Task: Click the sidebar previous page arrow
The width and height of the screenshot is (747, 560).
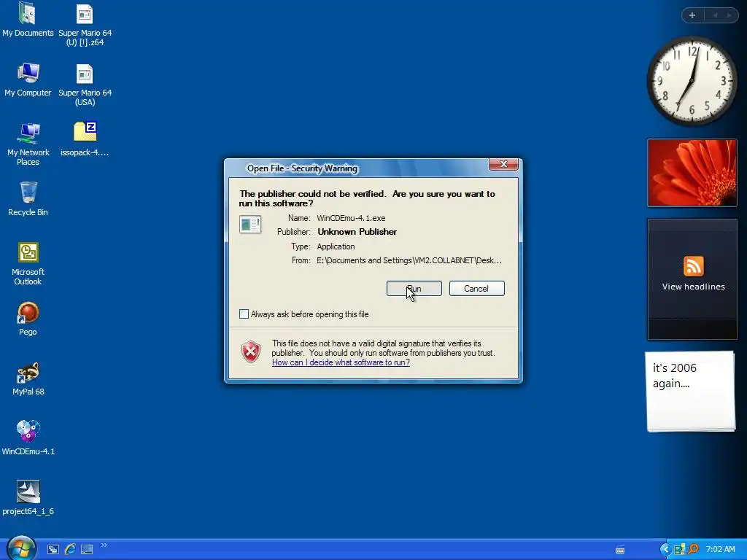Action: coord(715,15)
